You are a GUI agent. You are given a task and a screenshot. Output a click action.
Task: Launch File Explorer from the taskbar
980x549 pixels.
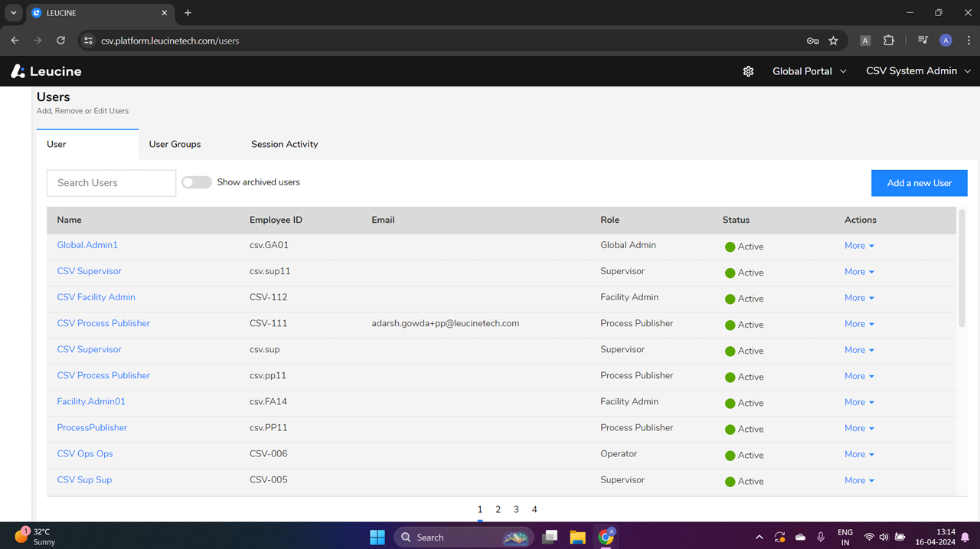point(577,537)
